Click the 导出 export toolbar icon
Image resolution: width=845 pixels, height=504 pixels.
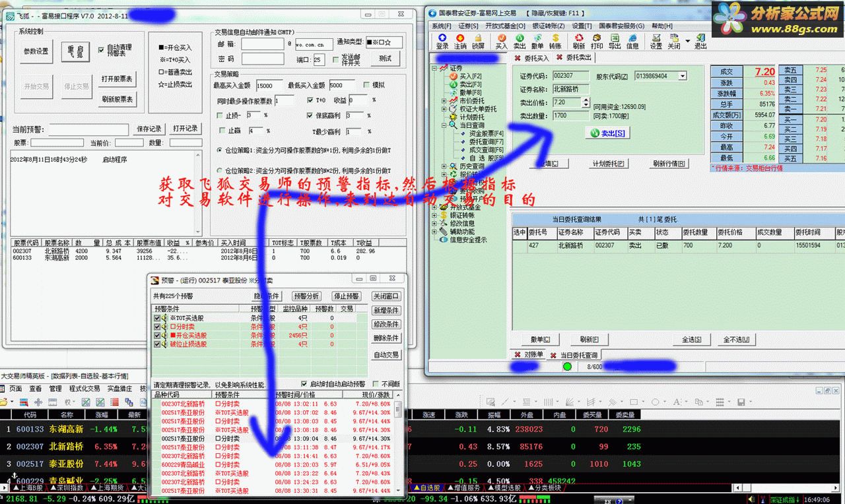pyautogui.click(x=615, y=42)
